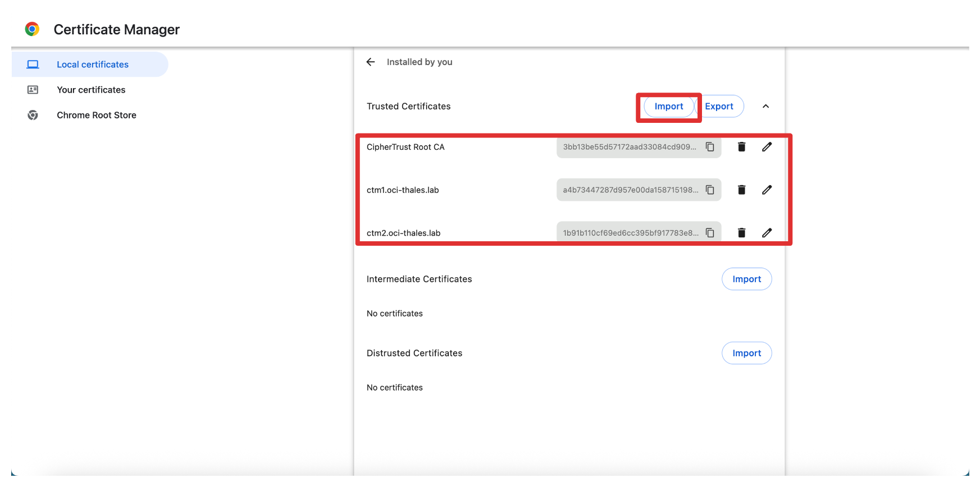Copy the CipherTrust Root CA hash
This screenshot has width=980, height=487.
click(710, 147)
